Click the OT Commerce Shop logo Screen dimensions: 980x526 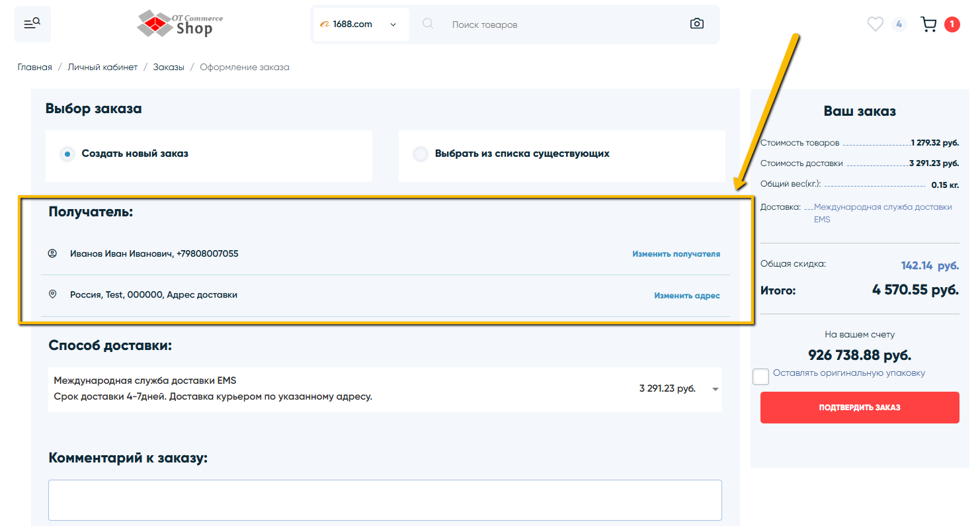pyautogui.click(x=180, y=24)
